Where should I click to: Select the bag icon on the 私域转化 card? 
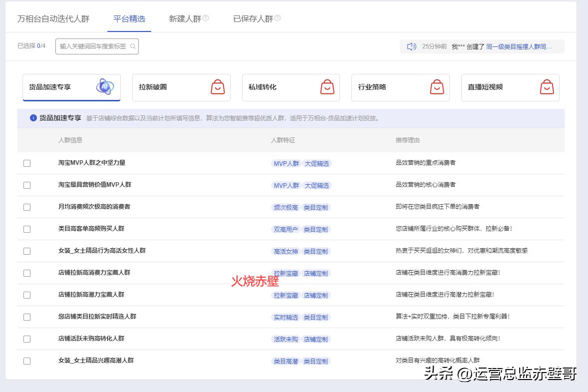tap(327, 86)
